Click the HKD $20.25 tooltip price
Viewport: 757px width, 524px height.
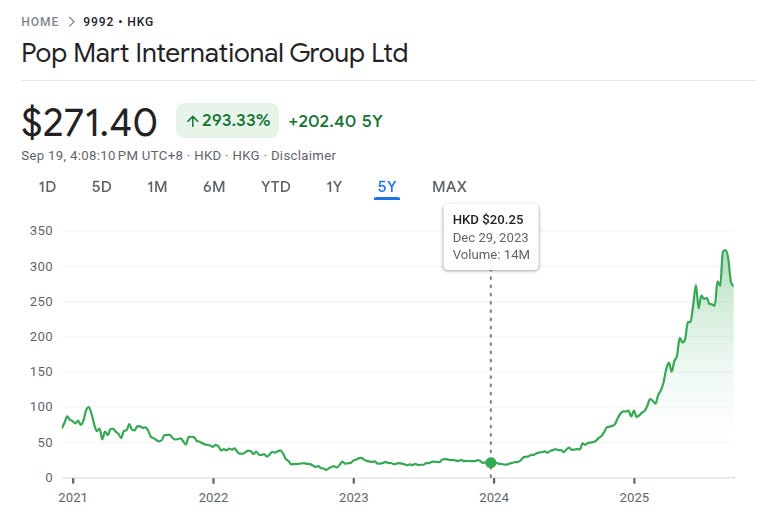pos(488,220)
